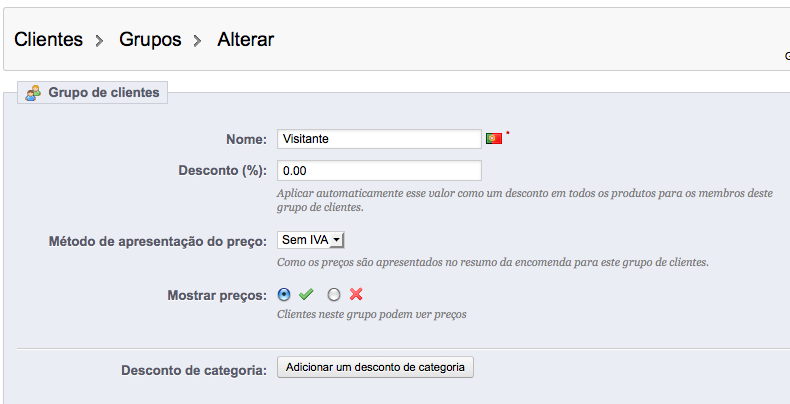Click the Nome field label
Viewport: 790px width, 404px height.
click(246, 140)
